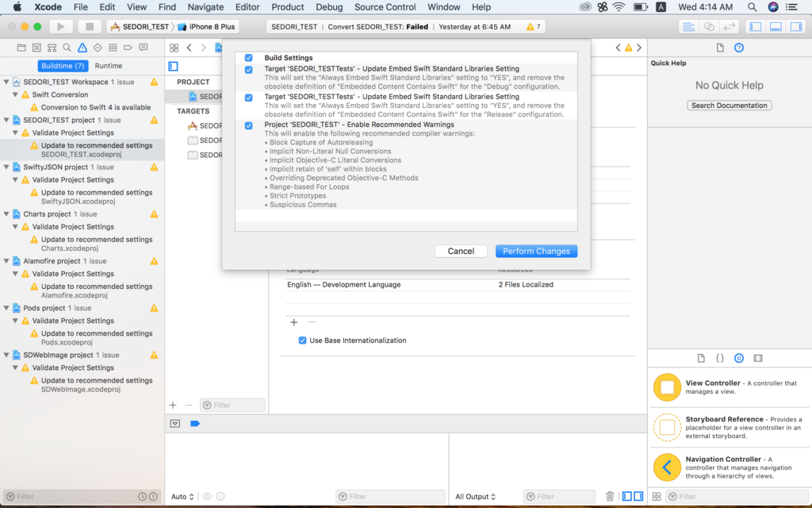Click the Object library Filter field
Viewport: 812px width, 508px height.
pyautogui.click(x=738, y=496)
